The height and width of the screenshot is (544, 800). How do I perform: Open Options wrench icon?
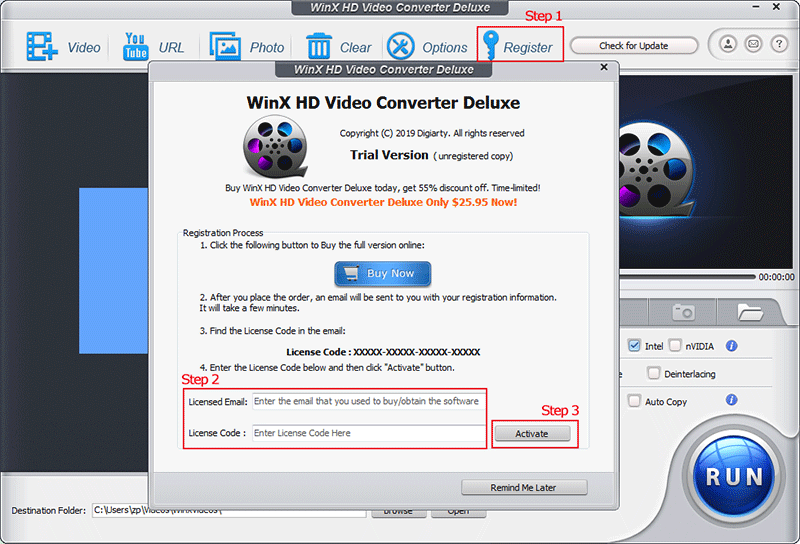(401, 46)
